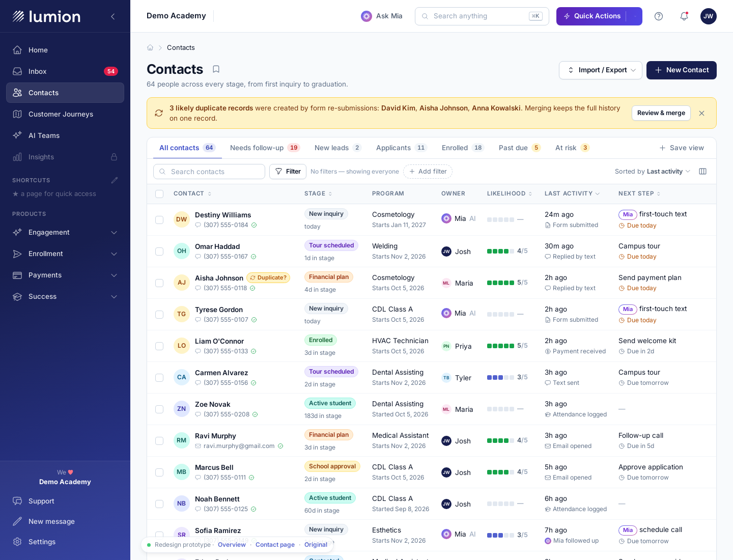733x560 pixels.
Task: Open the Import / Export dropdown
Action: (x=601, y=70)
